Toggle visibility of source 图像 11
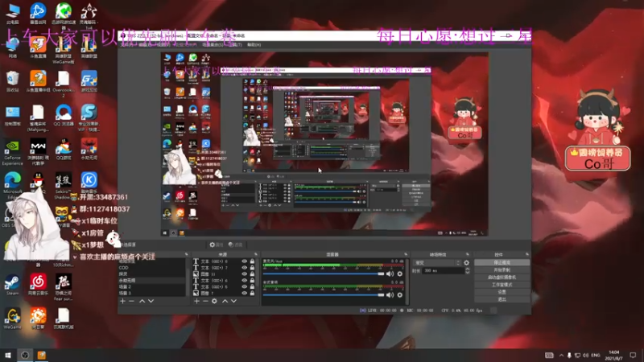The height and width of the screenshot is (362, 644). point(245,274)
